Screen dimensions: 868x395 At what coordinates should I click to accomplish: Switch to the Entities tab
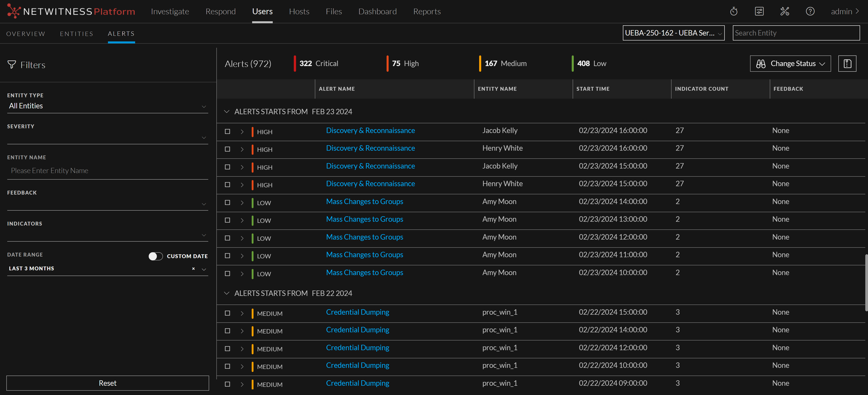[77, 34]
